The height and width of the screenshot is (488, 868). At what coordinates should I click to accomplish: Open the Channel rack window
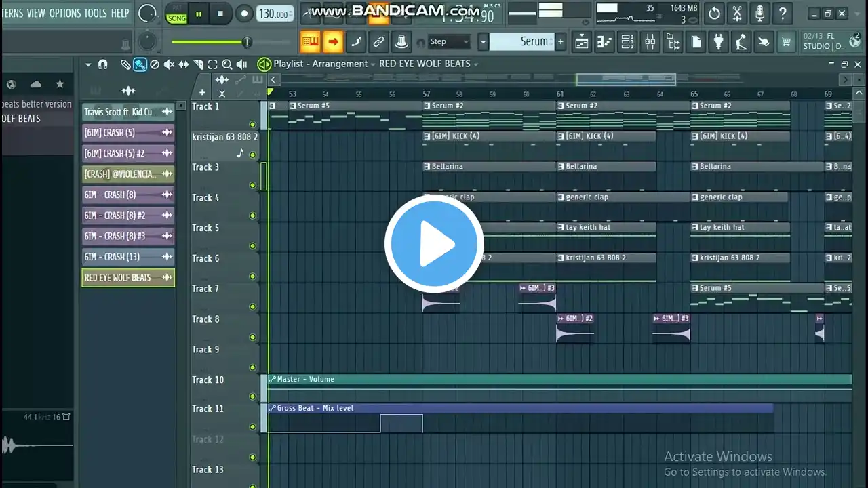[627, 42]
